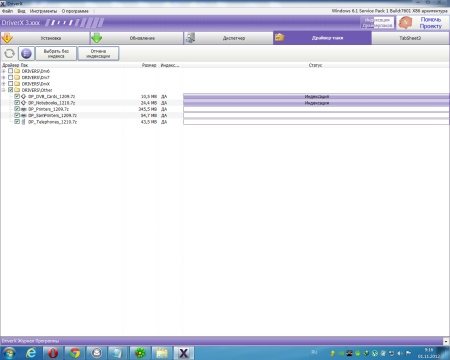Click the Индекс column header
Viewport: 450px width, 360px height.
coord(170,65)
